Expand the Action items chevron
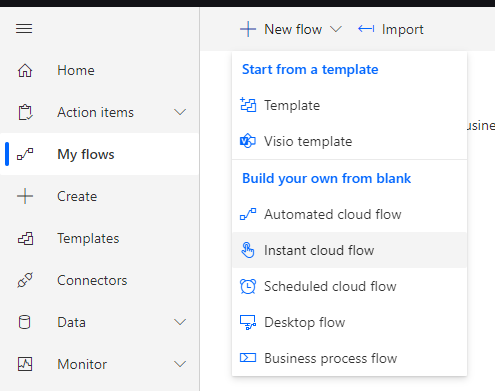 pos(180,112)
